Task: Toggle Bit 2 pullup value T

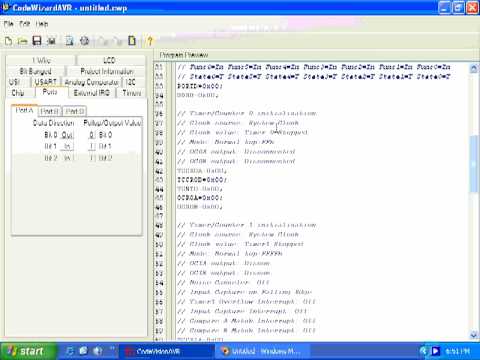Action: [x=92, y=158]
